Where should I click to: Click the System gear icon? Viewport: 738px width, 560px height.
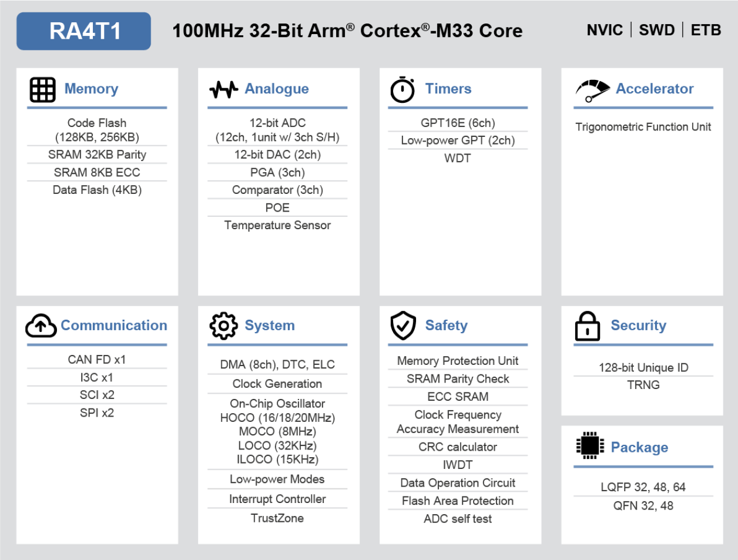[x=223, y=326]
